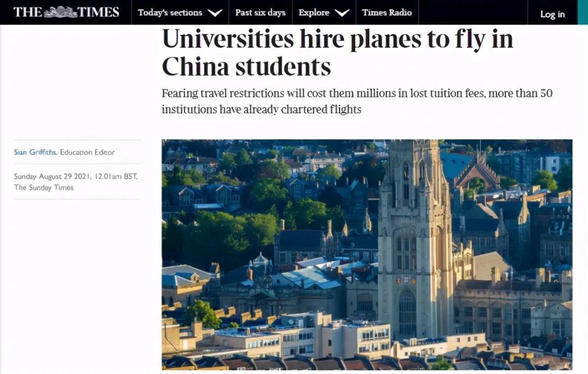Open the article headline link

click(x=336, y=52)
